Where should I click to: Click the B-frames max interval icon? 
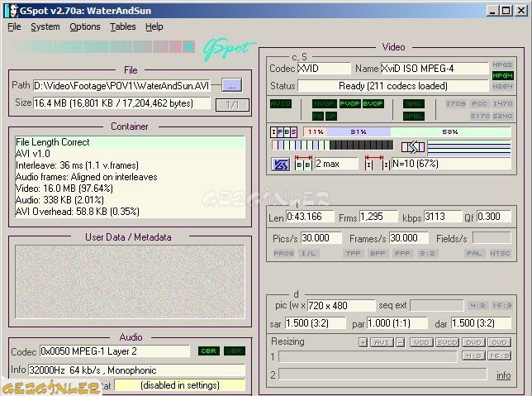(x=303, y=163)
